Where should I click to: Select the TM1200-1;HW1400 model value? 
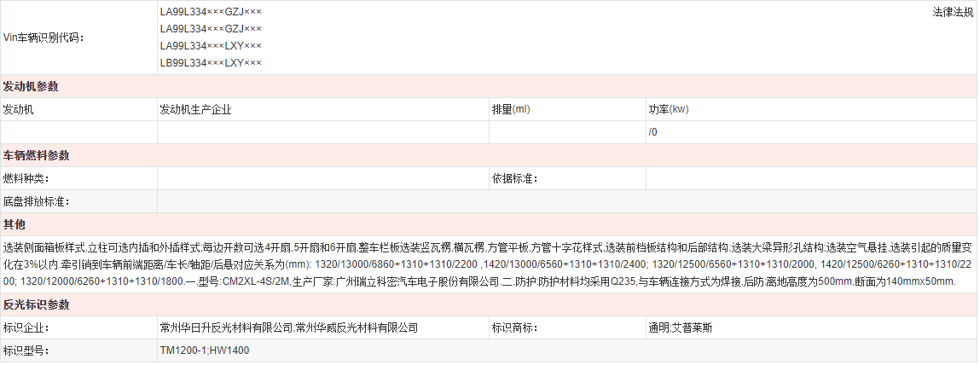point(205,351)
